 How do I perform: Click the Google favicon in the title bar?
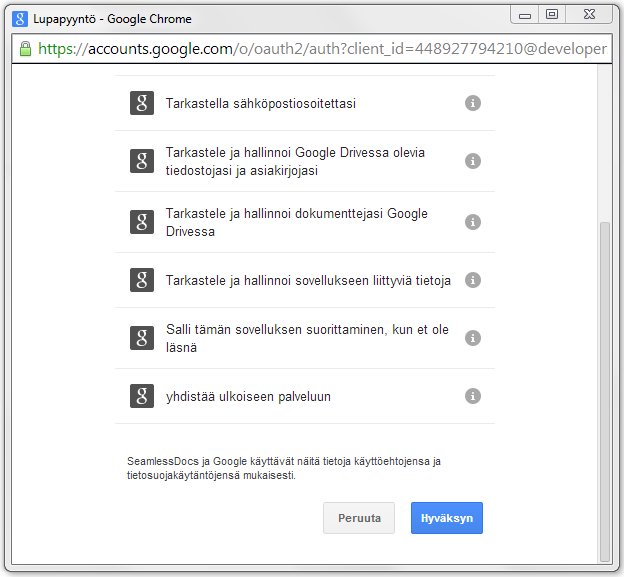19,18
